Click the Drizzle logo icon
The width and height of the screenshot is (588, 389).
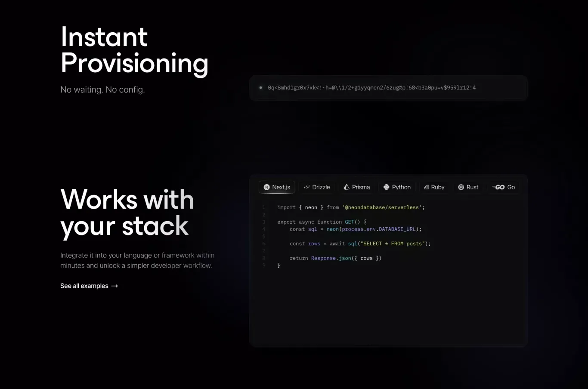click(306, 187)
